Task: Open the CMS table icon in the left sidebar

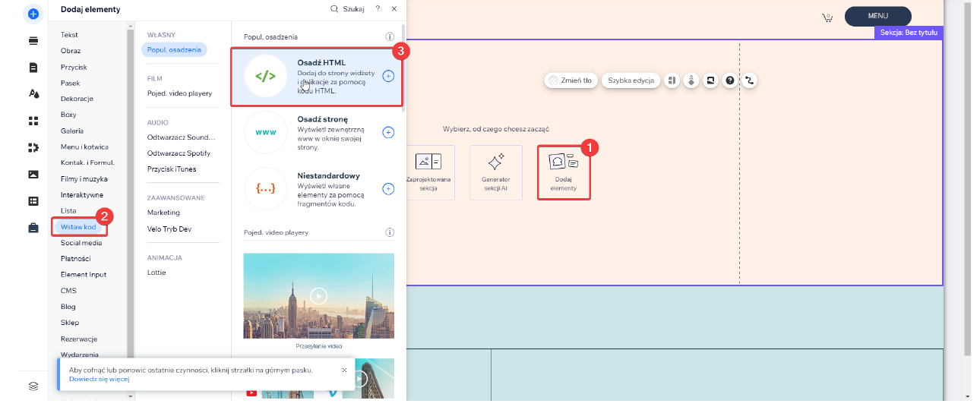Action: click(x=33, y=201)
